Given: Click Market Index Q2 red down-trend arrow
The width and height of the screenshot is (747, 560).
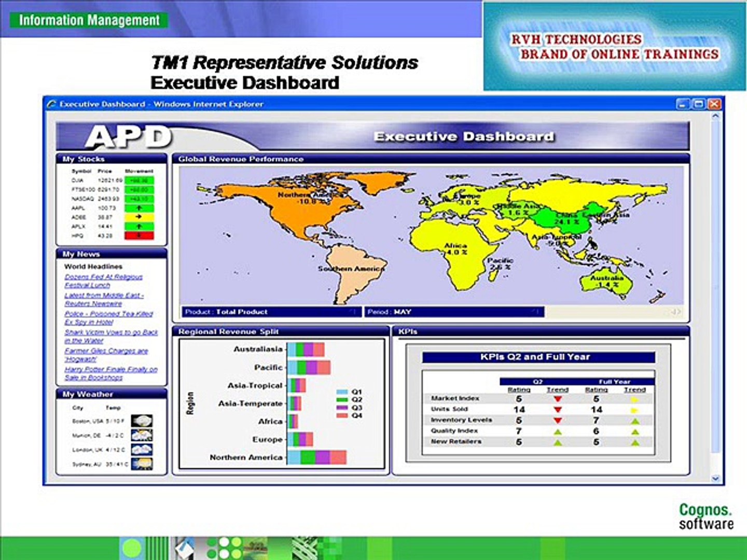Looking at the screenshot, I should (558, 399).
